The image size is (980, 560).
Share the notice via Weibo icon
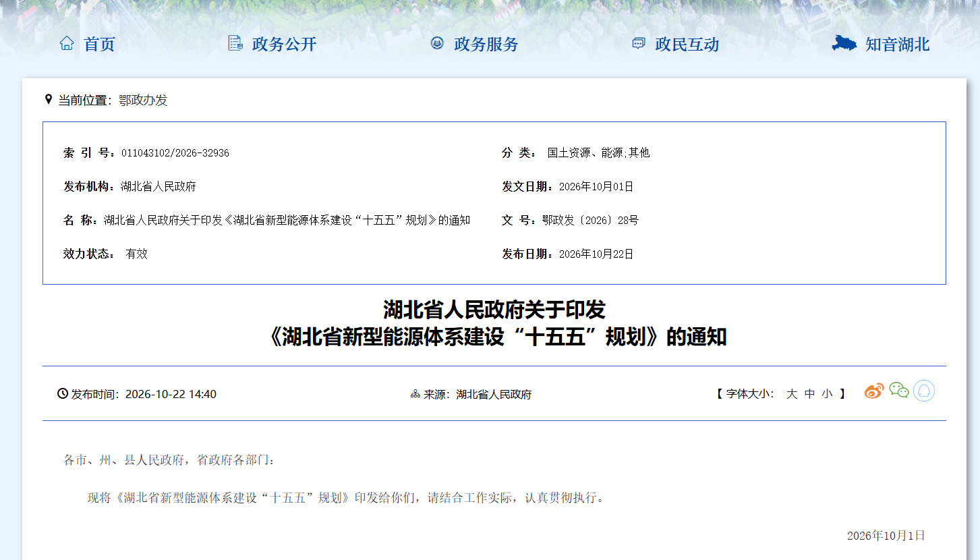click(874, 391)
